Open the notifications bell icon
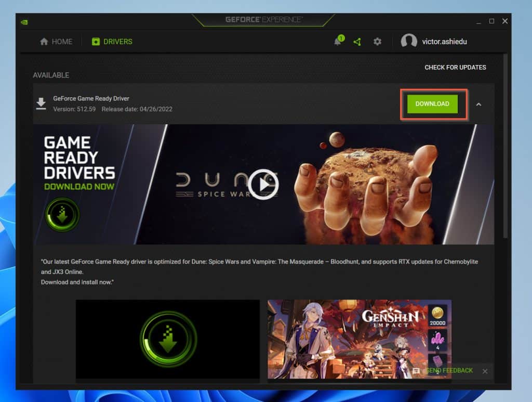Viewport: 532px width, 402px height. (x=338, y=41)
